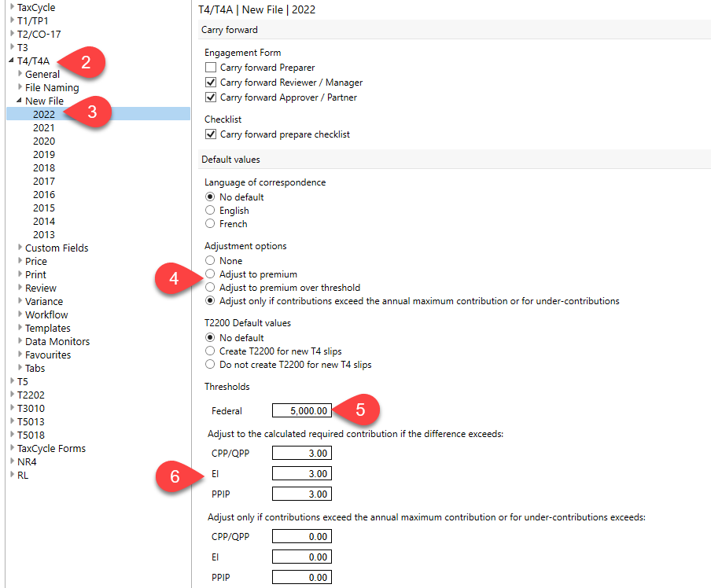Open the 2015 New File settings
Image resolution: width=711 pixels, height=588 pixels.
click(x=44, y=208)
